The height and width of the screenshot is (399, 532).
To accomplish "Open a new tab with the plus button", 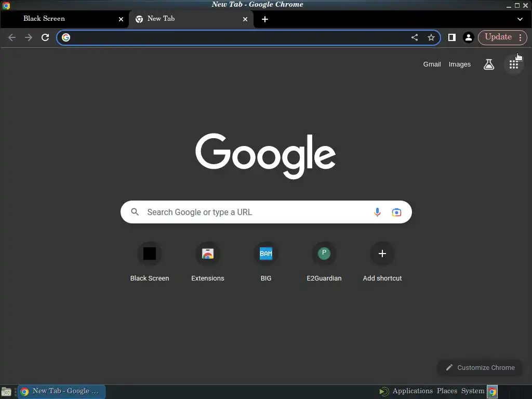I will coord(265,19).
